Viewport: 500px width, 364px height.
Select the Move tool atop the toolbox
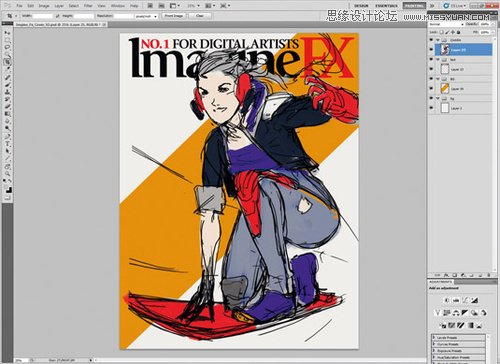pyautogui.click(x=7, y=33)
